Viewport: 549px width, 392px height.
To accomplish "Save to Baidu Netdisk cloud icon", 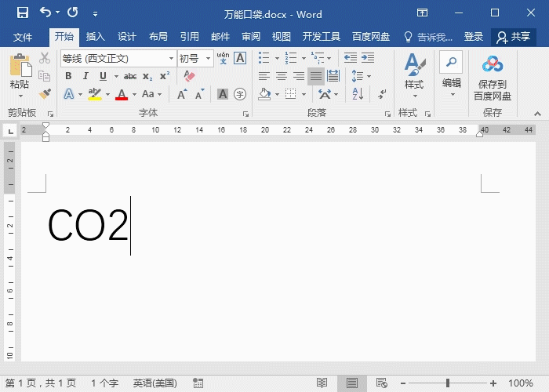I will point(492,64).
